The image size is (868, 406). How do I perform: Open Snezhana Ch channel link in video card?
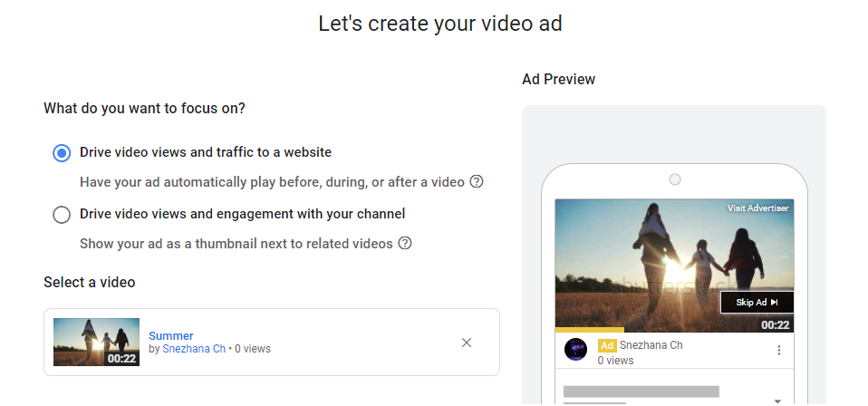[x=194, y=349]
